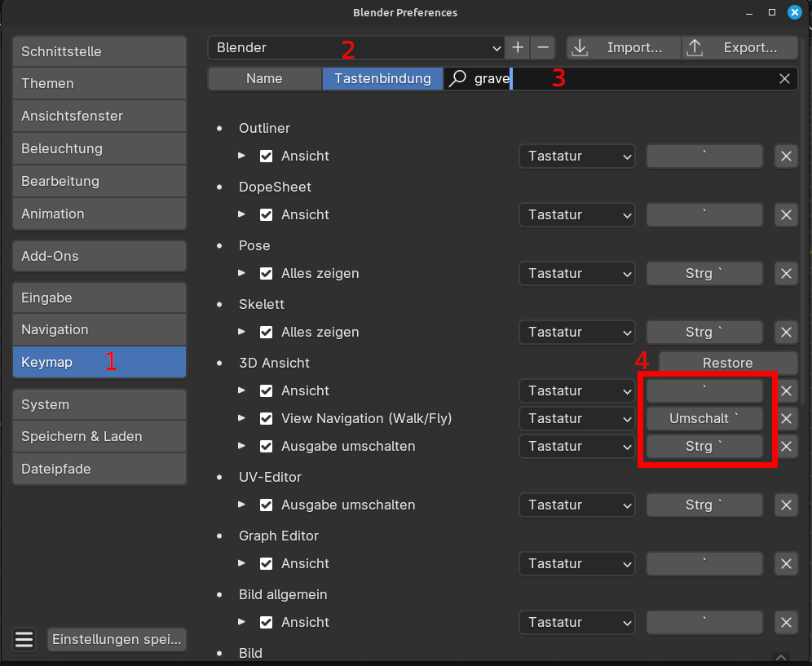
Task: Remove Bild allgemein Ansicht keymap entry
Action: [786, 623]
